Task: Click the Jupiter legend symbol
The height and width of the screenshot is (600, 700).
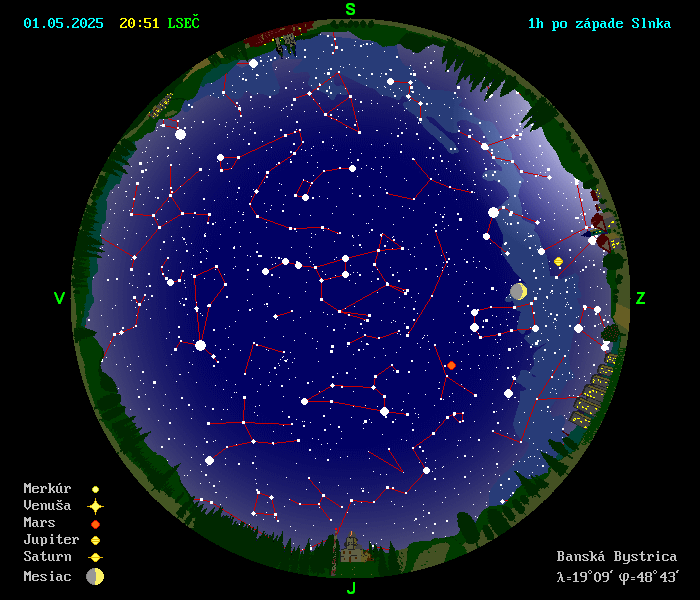Action: [95, 540]
